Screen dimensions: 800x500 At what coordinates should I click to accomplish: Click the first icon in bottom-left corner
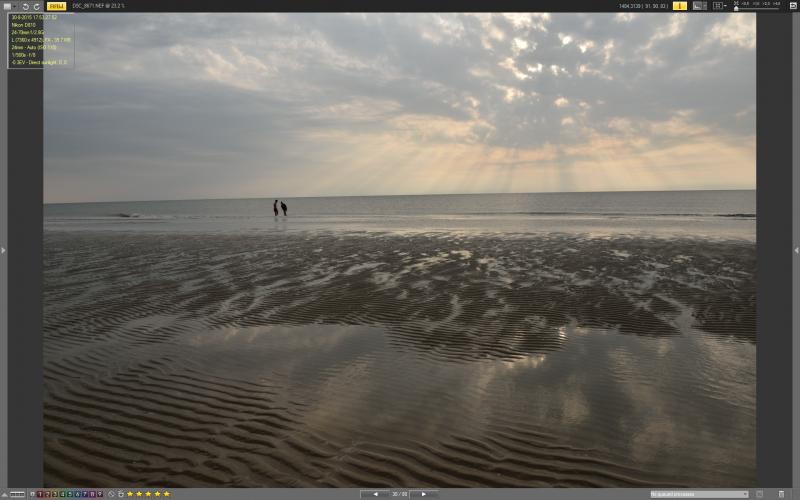click(x=5, y=494)
